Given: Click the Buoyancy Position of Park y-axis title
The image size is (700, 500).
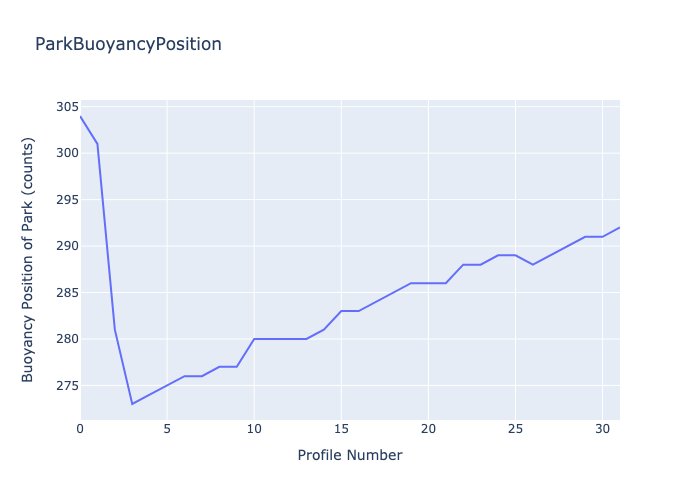Looking at the screenshot, I should (x=28, y=260).
